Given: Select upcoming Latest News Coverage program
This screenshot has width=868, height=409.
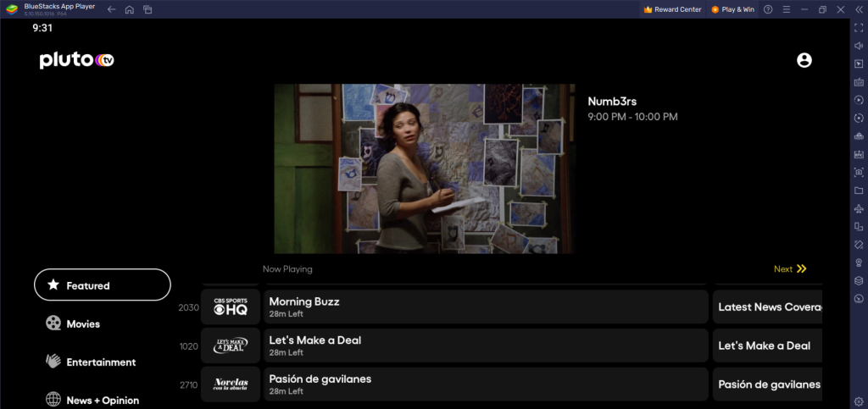Looking at the screenshot, I should tap(767, 307).
